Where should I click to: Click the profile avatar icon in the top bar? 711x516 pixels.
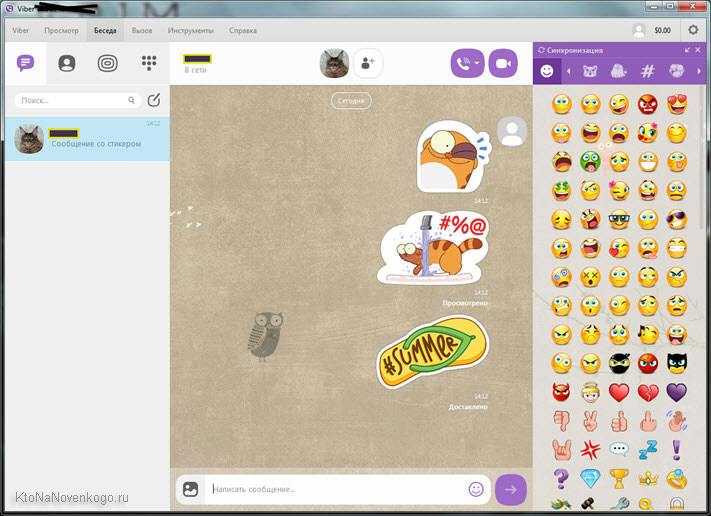point(638,30)
